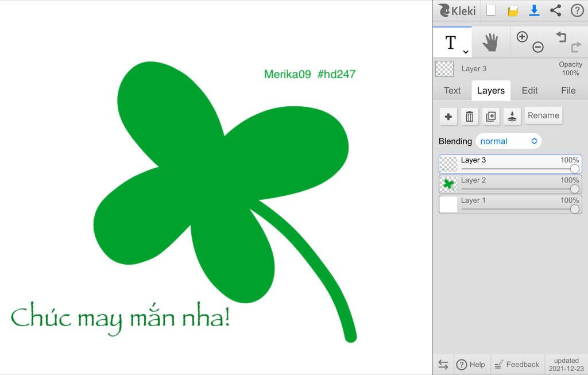This screenshot has height=375, width=588.
Task: Zoom in with the plus magnifier
Action: pyautogui.click(x=522, y=37)
